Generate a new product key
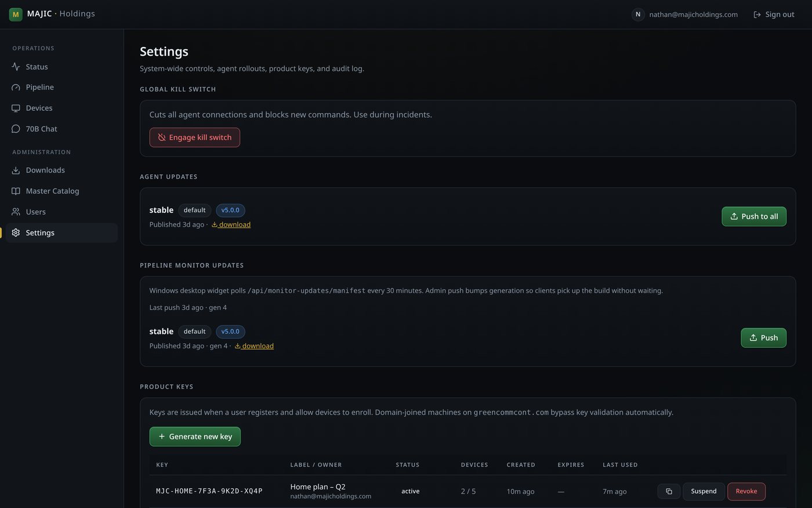 coord(195,437)
